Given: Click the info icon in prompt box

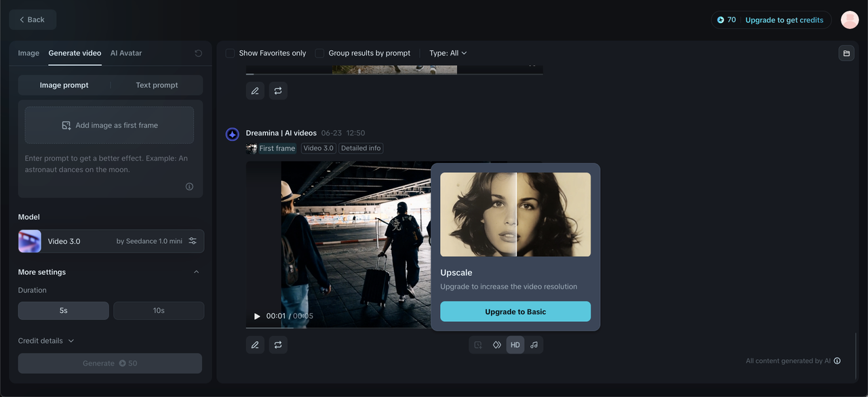Looking at the screenshot, I should coord(189,186).
